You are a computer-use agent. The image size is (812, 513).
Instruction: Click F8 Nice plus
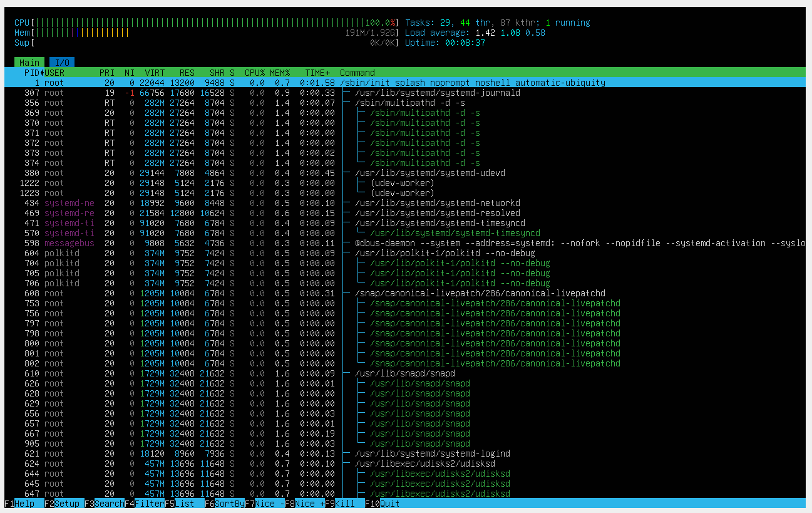305,504
